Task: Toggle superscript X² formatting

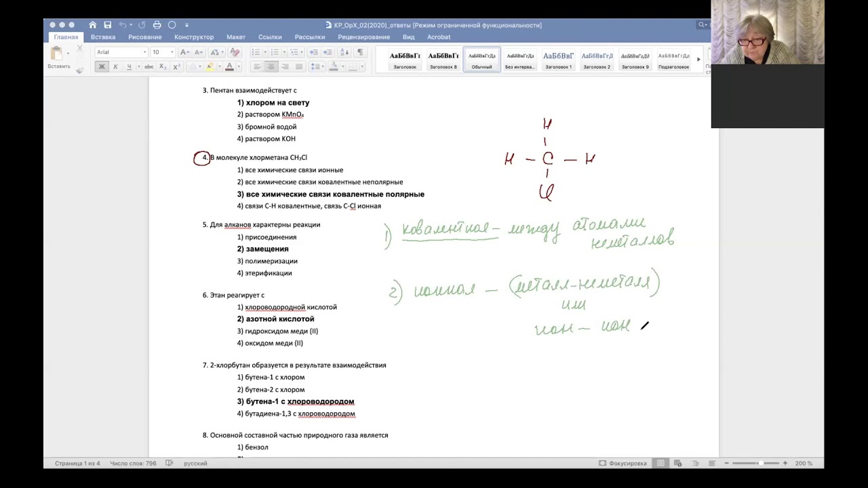Action: click(176, 66)
